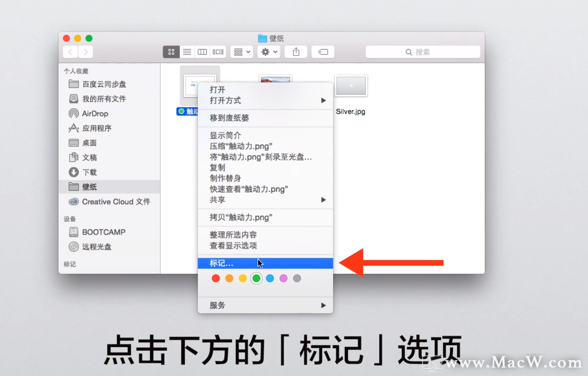This screenshot has width=588, height=376.
Task: Choose 整理所选内容 menu item
Action: pyautogui.click(x=265, y=235)
